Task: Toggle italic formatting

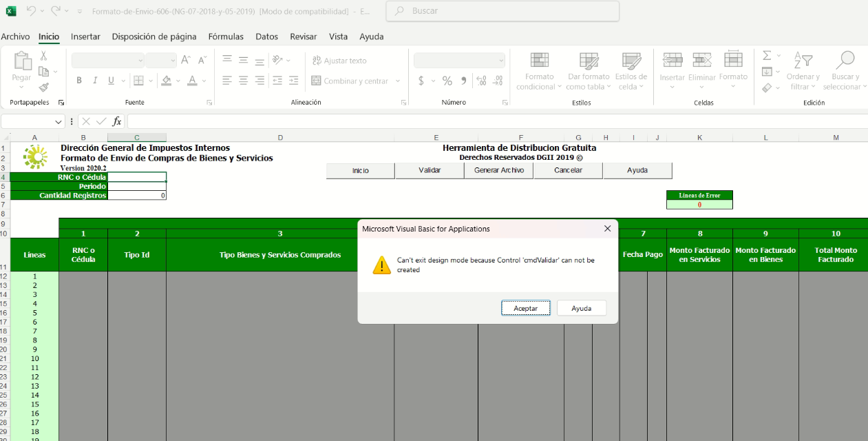Action: (95, 81)
